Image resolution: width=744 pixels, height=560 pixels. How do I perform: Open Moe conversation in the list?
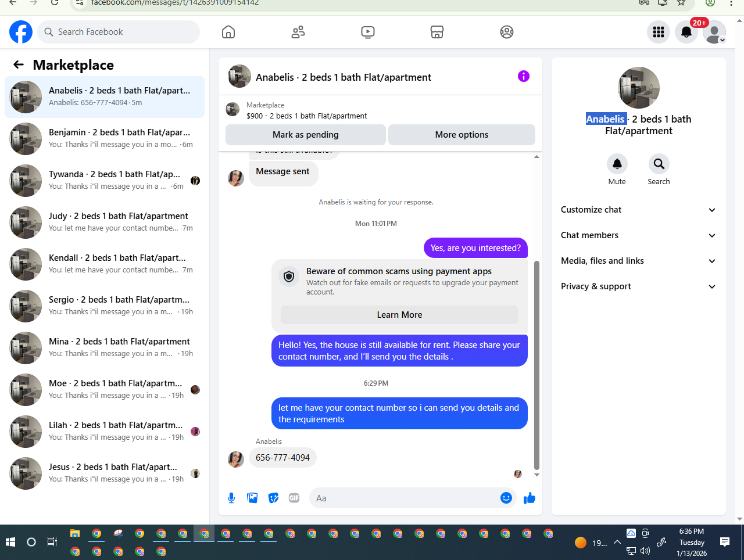(105, 390)
